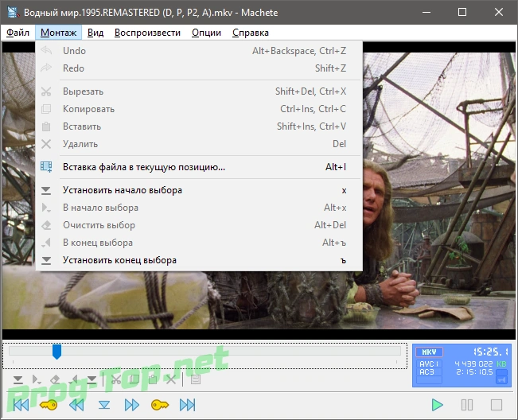Click the timeline position slider thumb

click(x=56, y=352)
